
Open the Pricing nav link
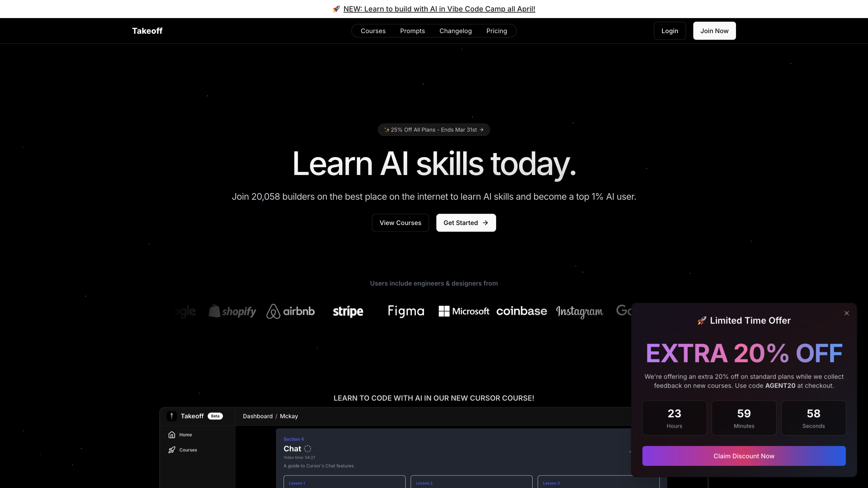pos(496,31)
